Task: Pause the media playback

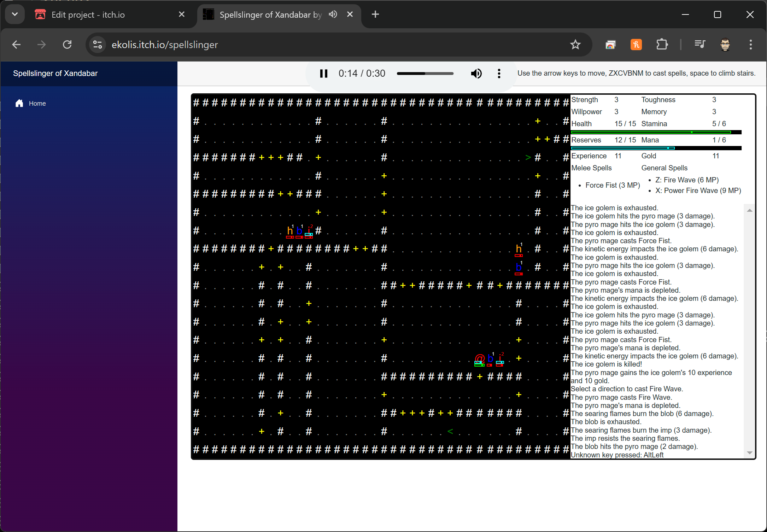Action: [323, 74]
